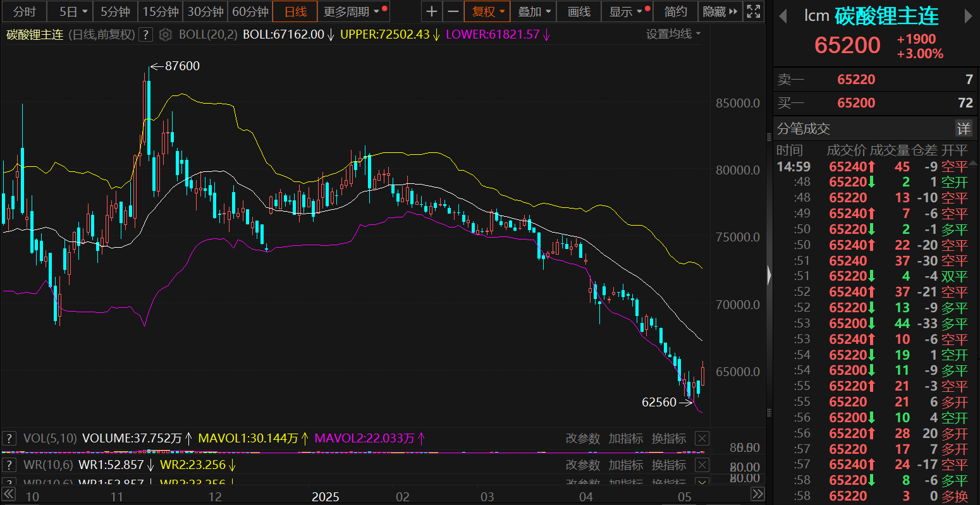Select the 60分钟 period tab
The image size is (980, 505).
click(x=250, y=11)
